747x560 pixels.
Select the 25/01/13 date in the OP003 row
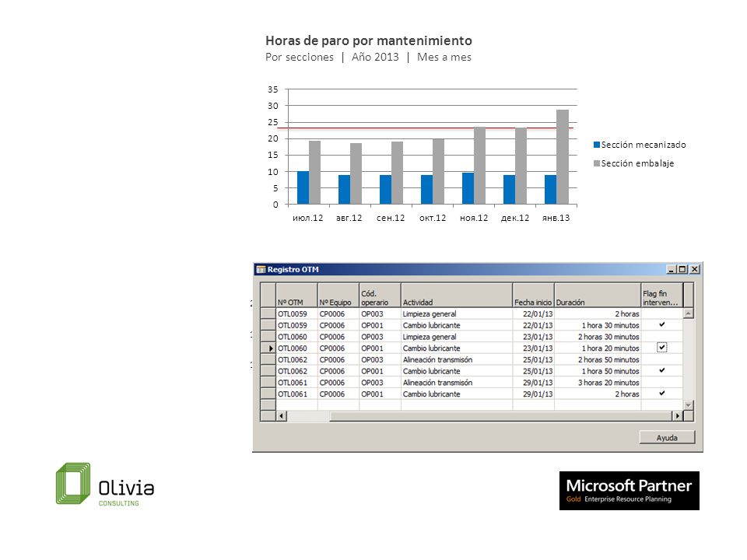[x=534, y=359]
